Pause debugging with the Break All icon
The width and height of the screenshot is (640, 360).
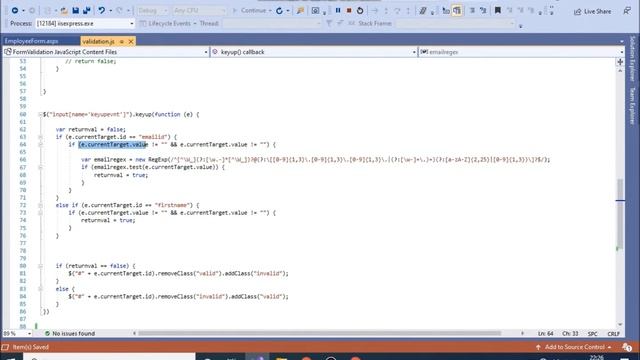click(x=338, y=11)
